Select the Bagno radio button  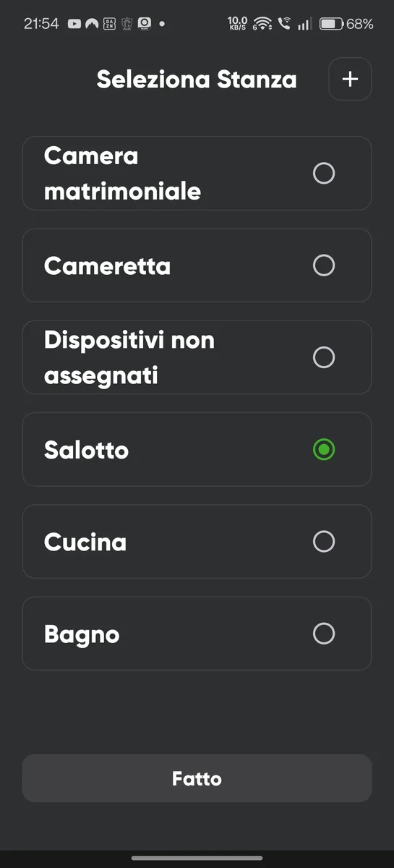[324, 634]
